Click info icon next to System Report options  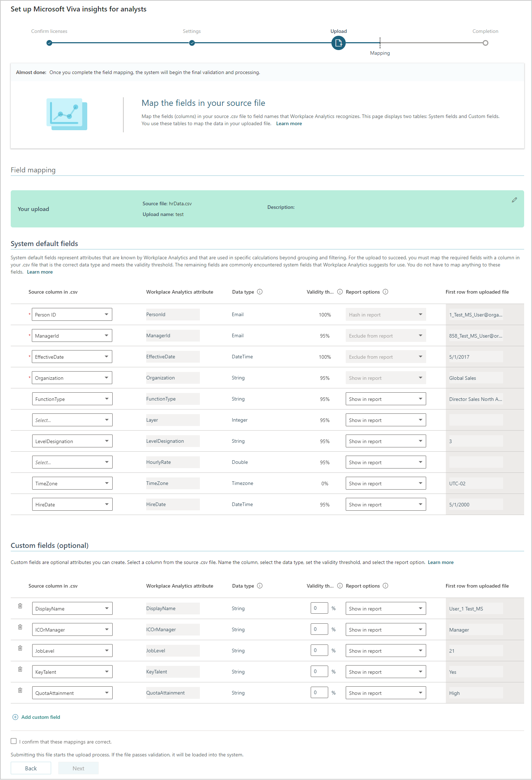[x=385, y=292]
